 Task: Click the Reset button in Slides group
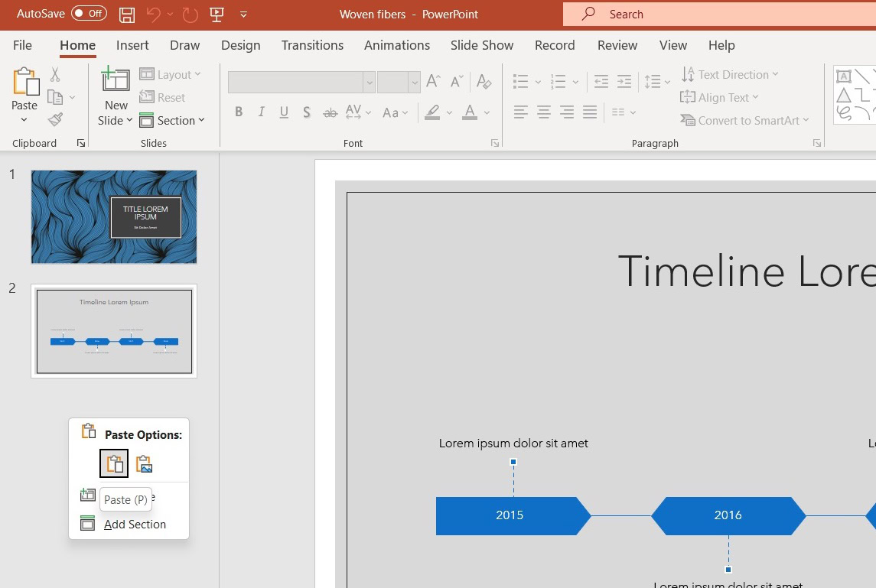click(x=162, y=97)
